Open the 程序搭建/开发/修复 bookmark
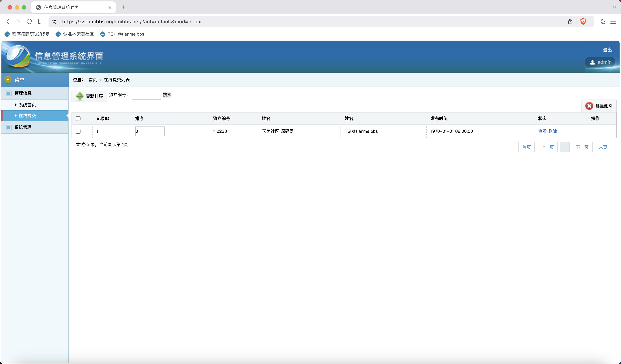The image size is (621, 364). 27,34
